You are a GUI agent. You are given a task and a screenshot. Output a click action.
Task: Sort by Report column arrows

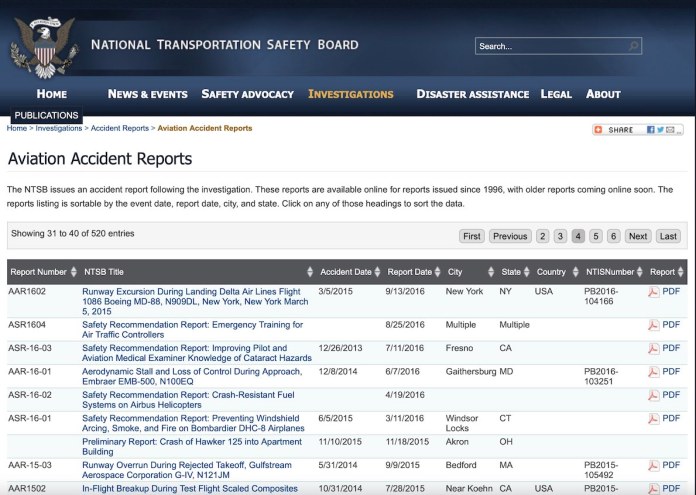[x=680, y=272]
